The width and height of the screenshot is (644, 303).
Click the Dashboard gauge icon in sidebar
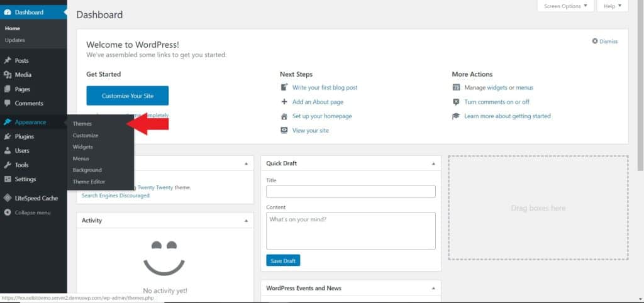coord(8,13)
